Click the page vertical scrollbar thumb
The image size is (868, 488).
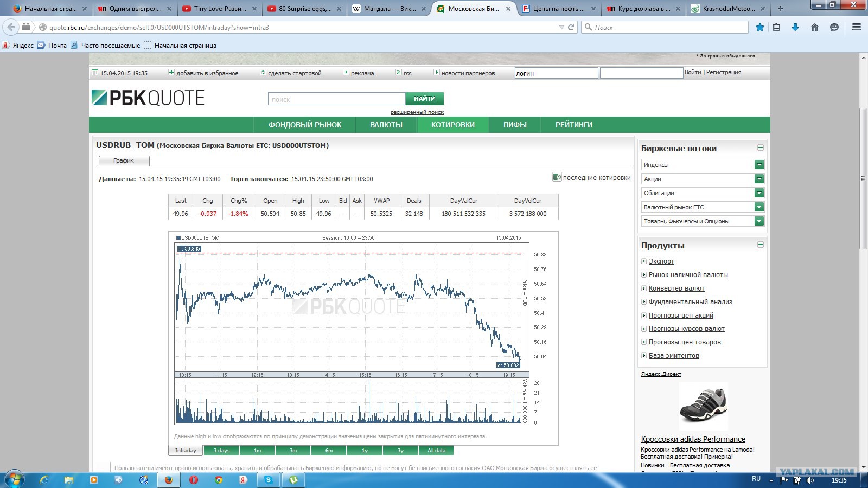pos(863,179)
